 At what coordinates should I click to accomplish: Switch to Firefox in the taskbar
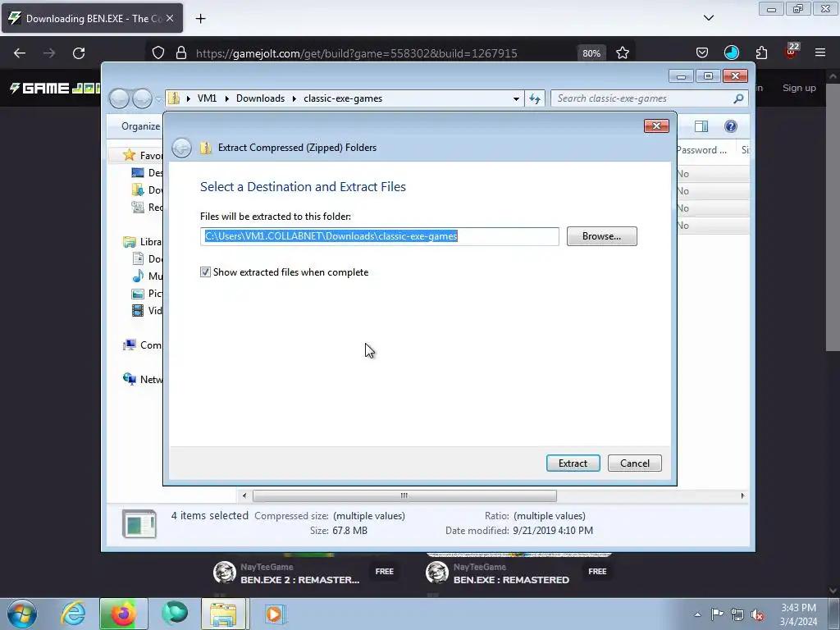coord(123,614)
